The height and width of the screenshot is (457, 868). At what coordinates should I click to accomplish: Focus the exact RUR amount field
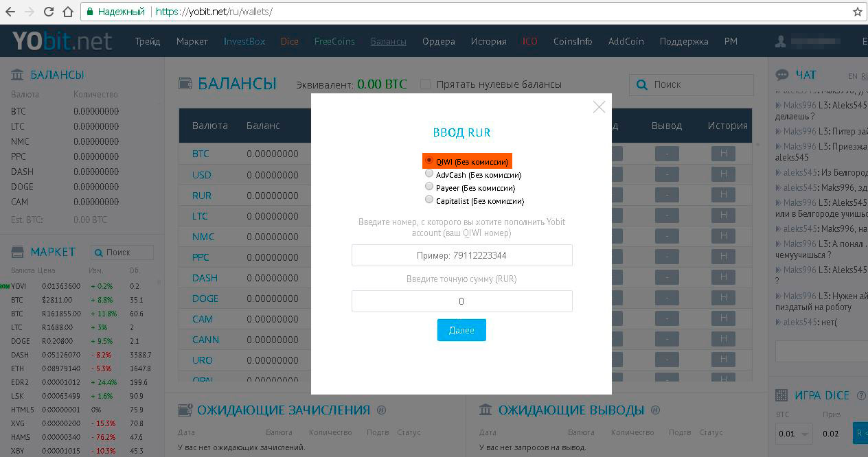click(x=461, y=301)
